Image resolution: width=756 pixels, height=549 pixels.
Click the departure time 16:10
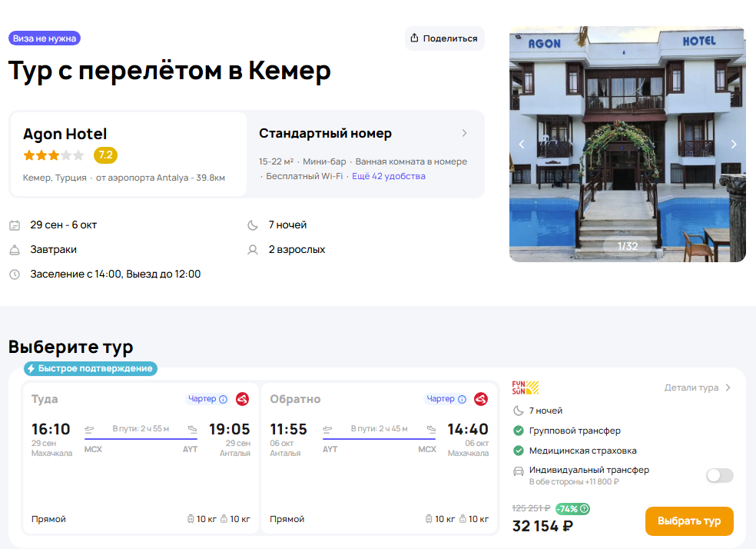click(51, 429)
